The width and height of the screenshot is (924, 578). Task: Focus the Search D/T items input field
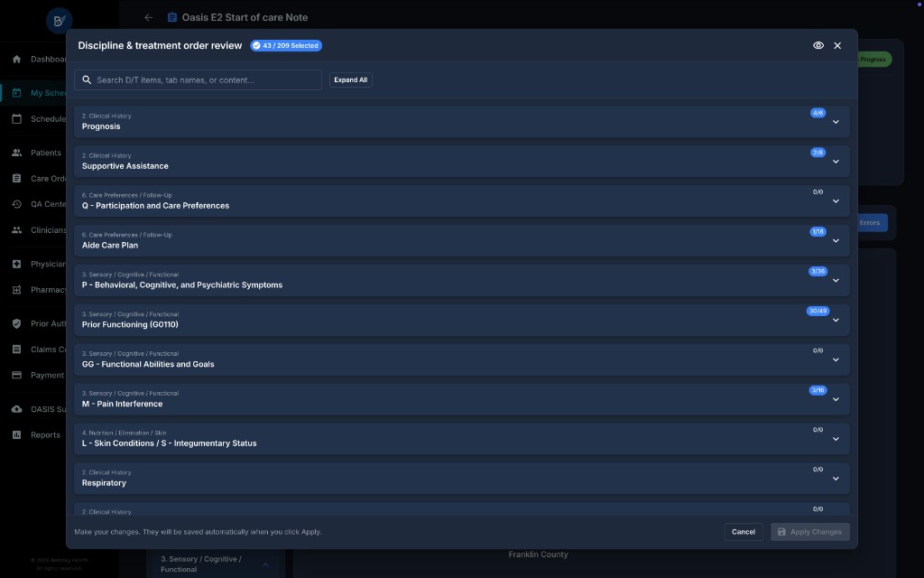198,79
